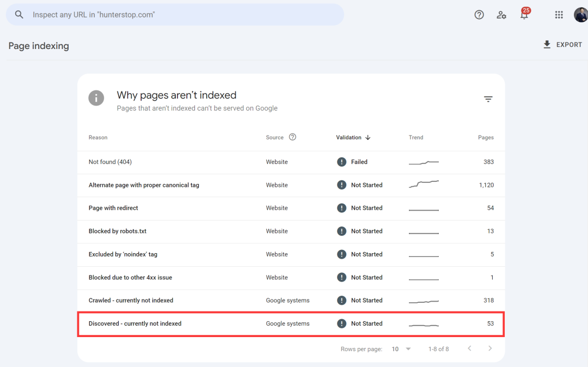Open user settings person-gear icon
Viewport: 588px width, 367px height.
pos(501,15)
